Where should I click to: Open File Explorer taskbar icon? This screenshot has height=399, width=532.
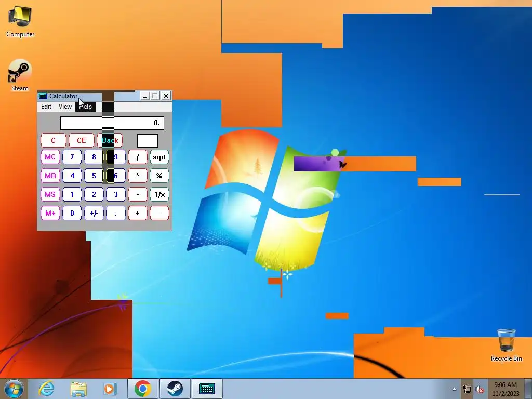[78, 389]
